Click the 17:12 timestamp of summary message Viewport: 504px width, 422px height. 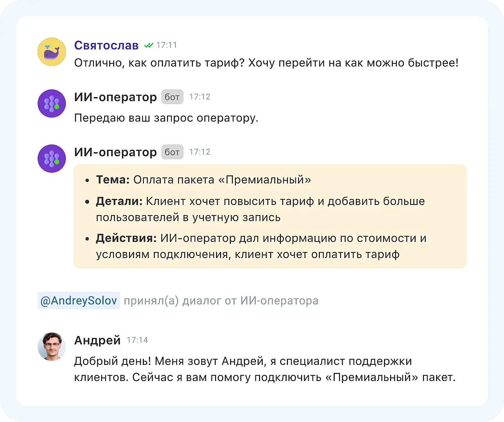(200, 152)
